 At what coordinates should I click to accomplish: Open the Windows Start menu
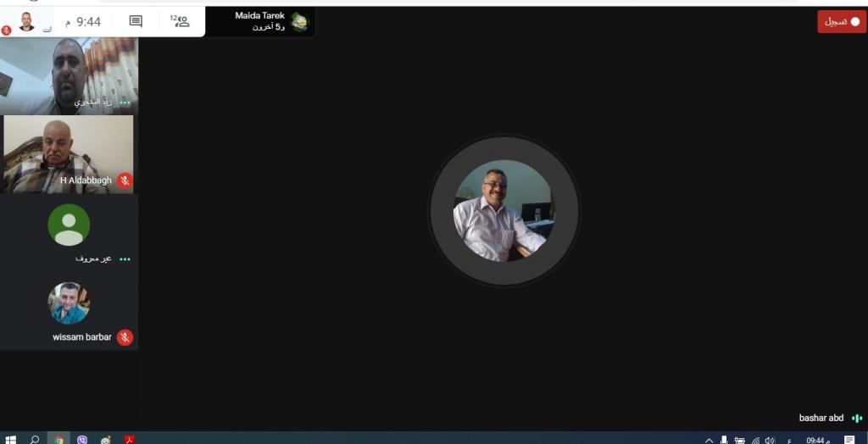10,439
